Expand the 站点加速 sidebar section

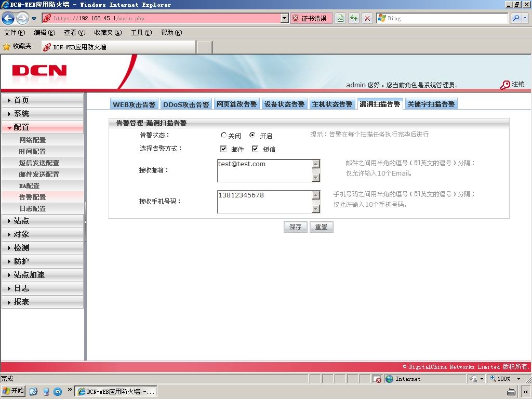[43, 275]
